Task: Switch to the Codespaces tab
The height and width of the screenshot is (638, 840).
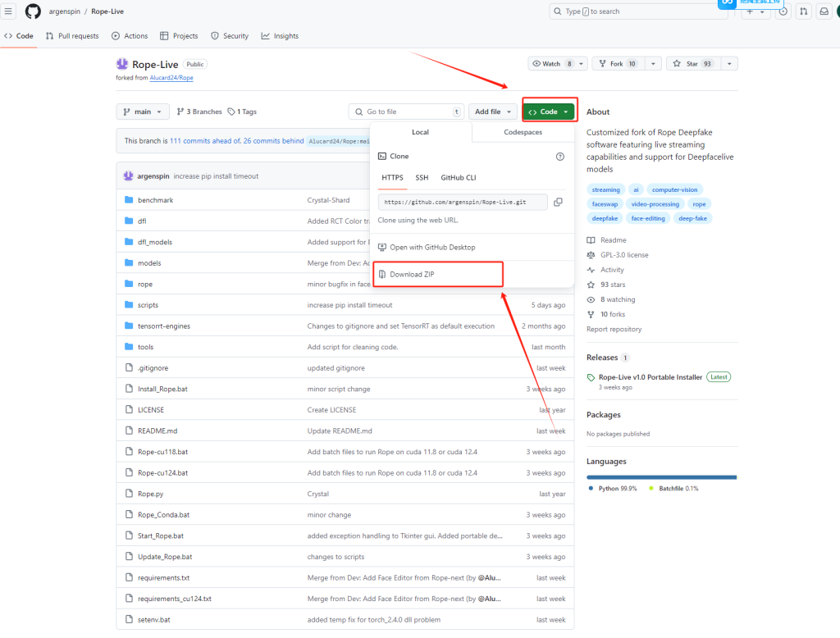Action: click(x=523, y=132)
